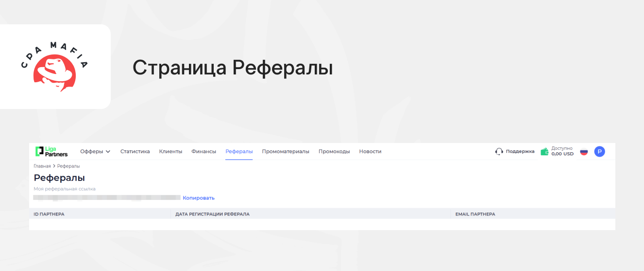This screenshot has width=644, height=271.
Task: Click the CPA Mafia logo
Action: [x=54, y=67]
